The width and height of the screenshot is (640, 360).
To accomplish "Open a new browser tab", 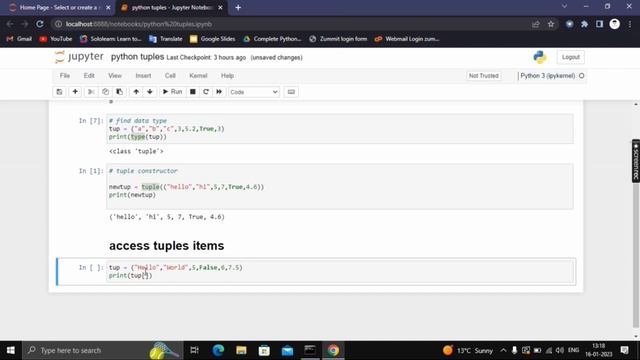I will [x=238, y=8].
